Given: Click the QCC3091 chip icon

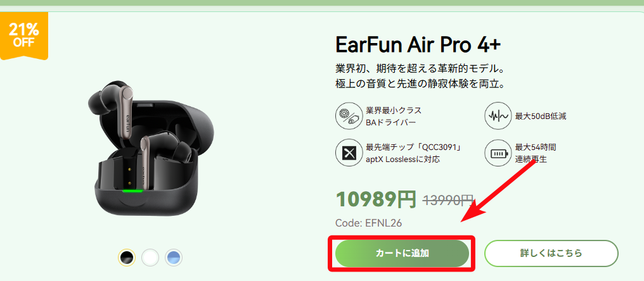Looking at the screenshot, I should click(x=348, y=153).
